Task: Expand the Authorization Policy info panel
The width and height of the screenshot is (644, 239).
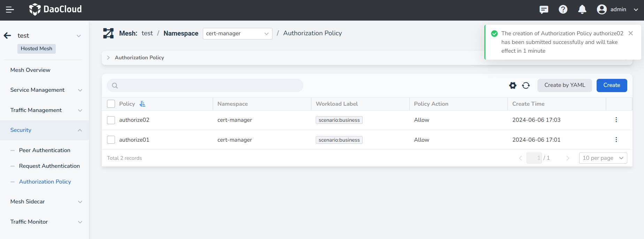Action: point(108,58)
